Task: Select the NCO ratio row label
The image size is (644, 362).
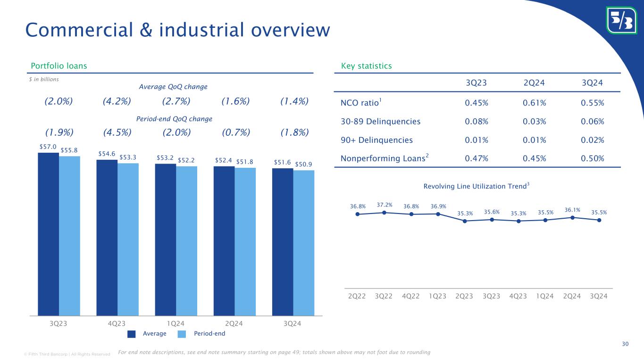Action: tap(360, 103)
